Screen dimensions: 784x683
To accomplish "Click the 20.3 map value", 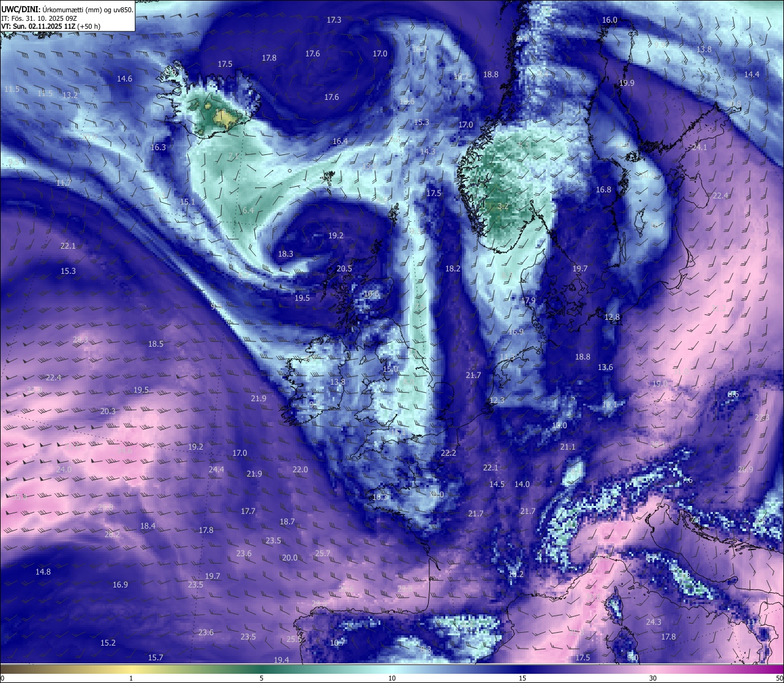I will click(x=108, y=412).
